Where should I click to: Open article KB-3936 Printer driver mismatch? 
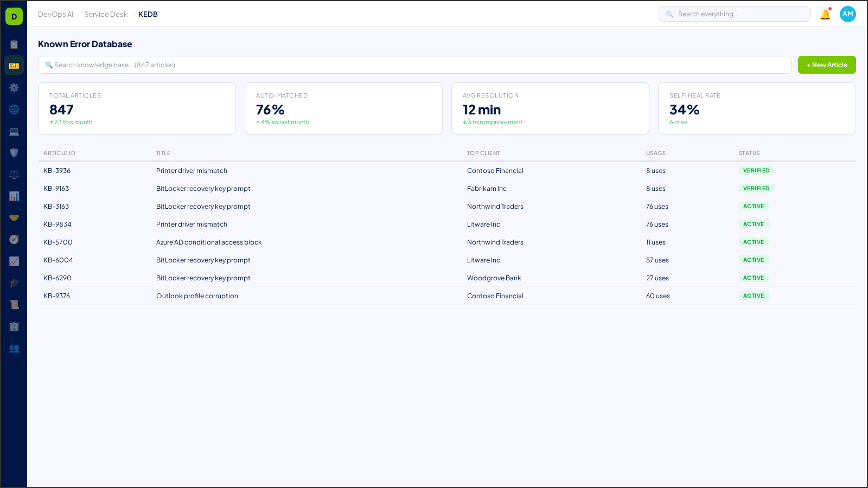(192, 170)
